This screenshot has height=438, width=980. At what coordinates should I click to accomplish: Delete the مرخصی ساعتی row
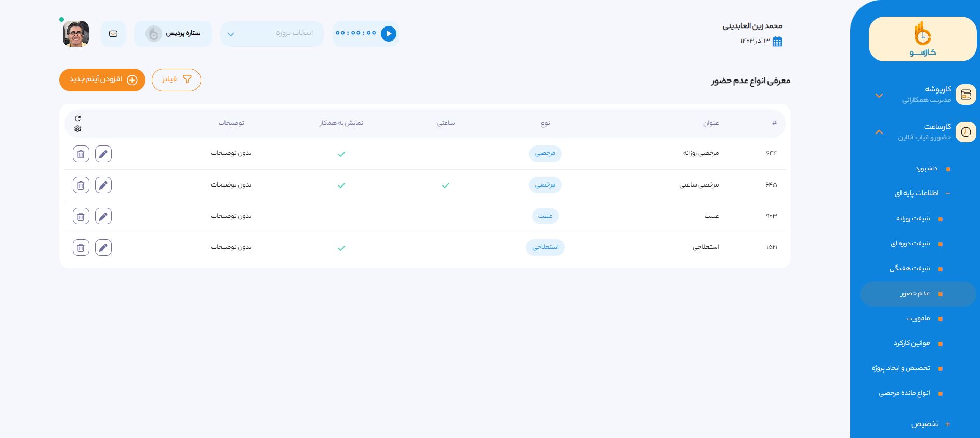pyautogui.click(x=81, y=185)
